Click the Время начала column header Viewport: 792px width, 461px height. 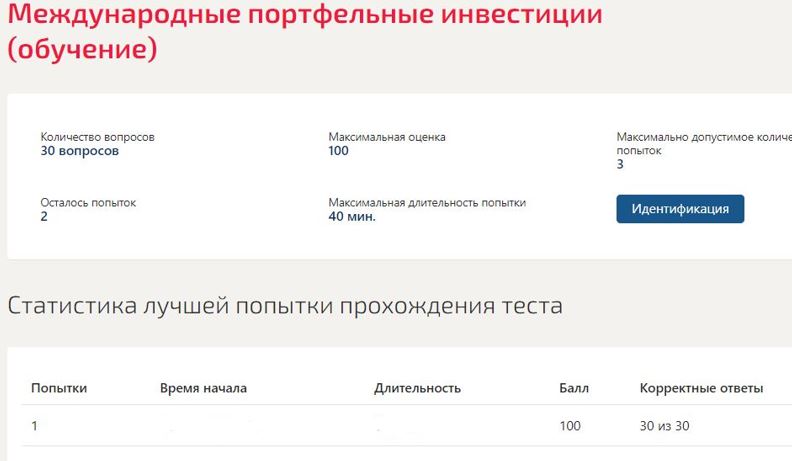point(203,388)
